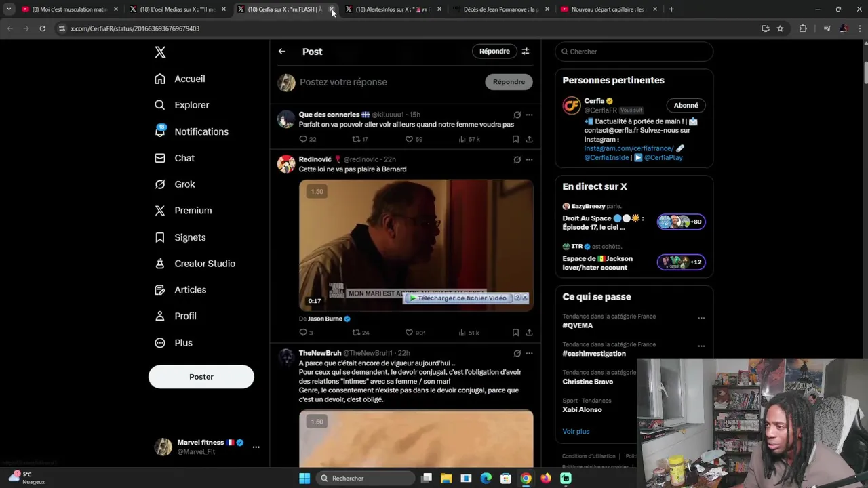Join Espace de Jackson lover/hater live

[x=634, y=258]
